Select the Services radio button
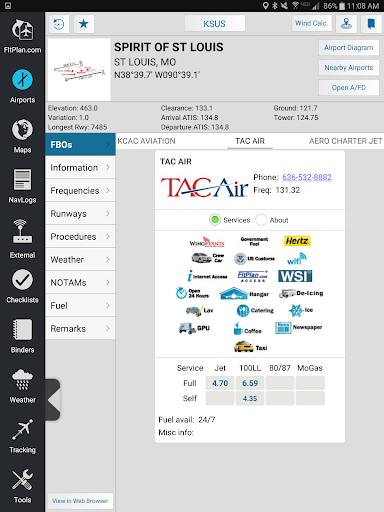384x512 pixels. click(215, 220)
